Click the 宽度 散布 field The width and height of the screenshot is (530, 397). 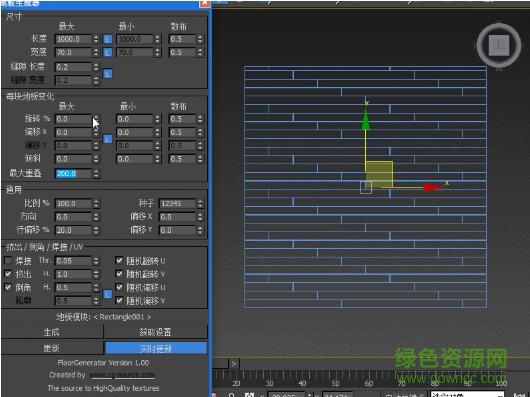point(182,52)
